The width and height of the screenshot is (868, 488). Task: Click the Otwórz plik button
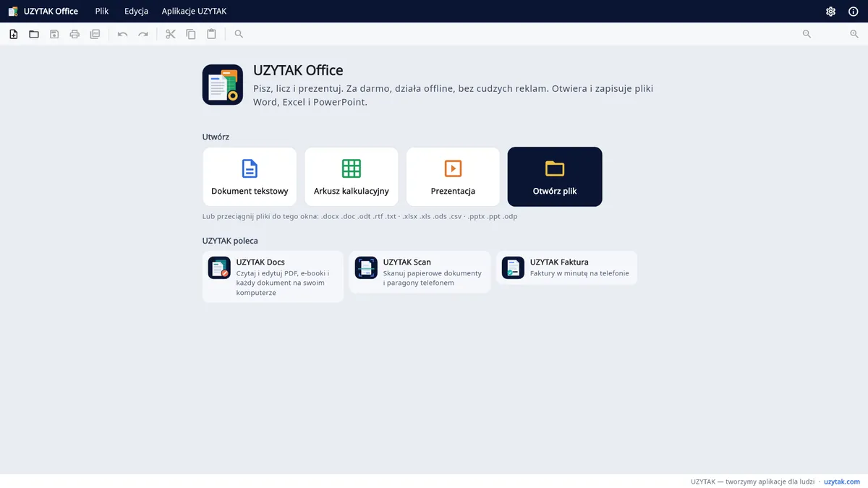[555, 176]
